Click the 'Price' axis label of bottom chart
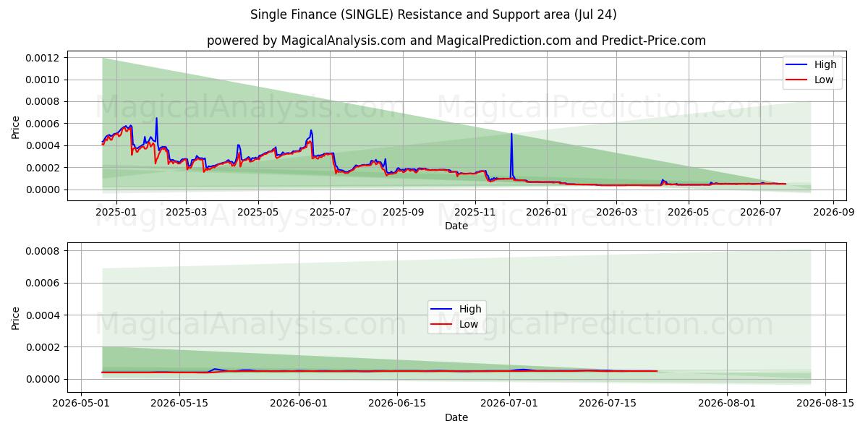Viewport: 868px width, 434px height. click(x=16, y=318)
